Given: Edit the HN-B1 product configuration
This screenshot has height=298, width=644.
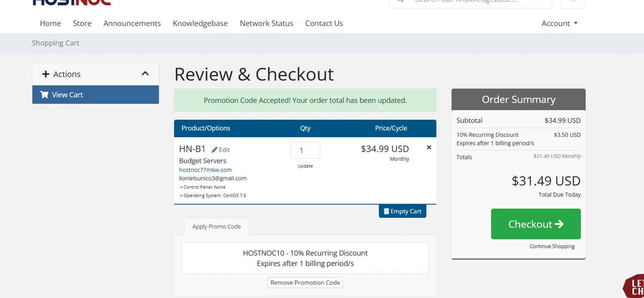Looking at the screenshot, I should (x=221, y=150).
